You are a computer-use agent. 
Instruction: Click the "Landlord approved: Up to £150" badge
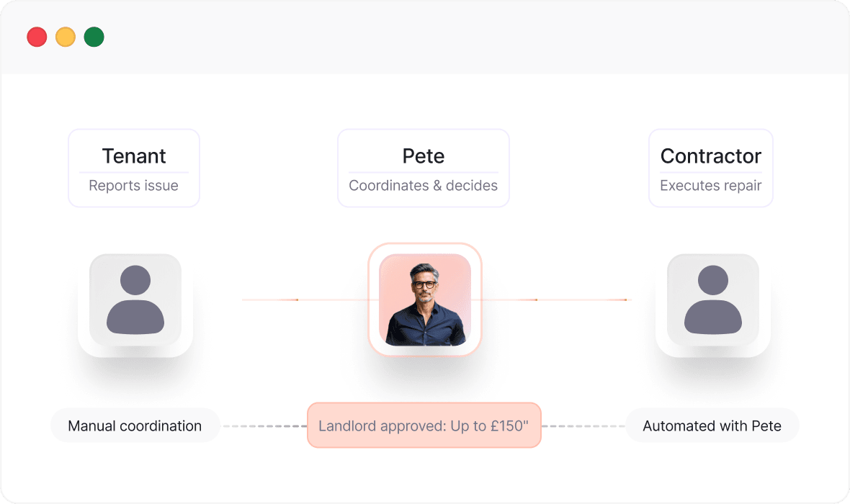(424, 426)
